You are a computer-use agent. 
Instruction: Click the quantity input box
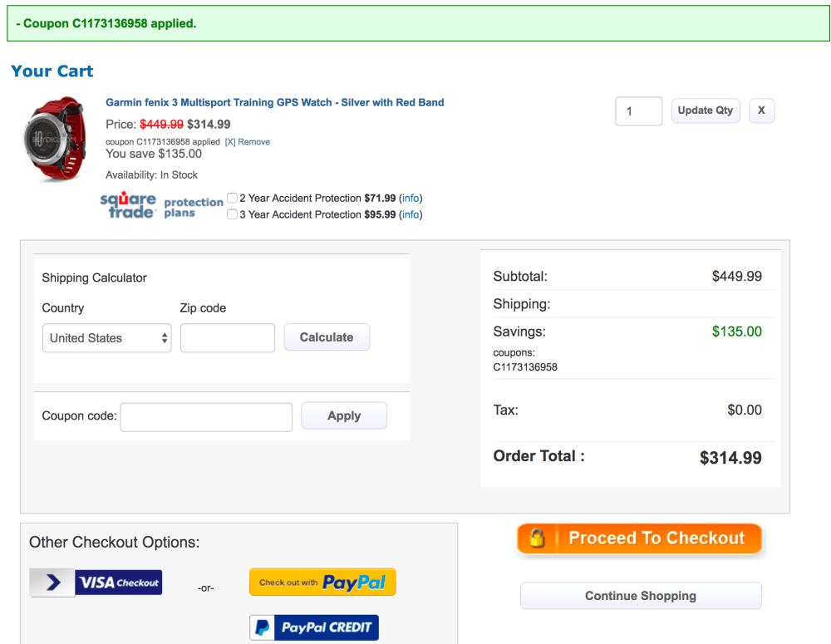click(x=638, y=111)
